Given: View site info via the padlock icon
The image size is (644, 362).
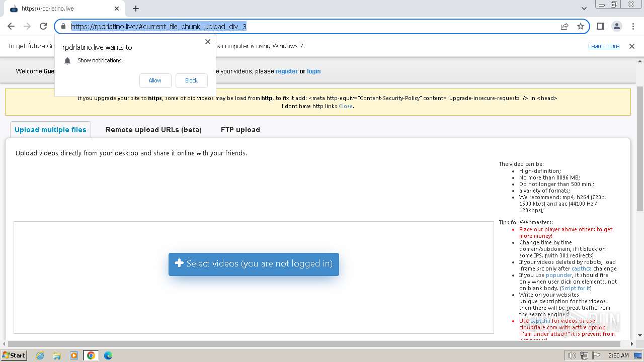Looking at the screenshot, I should (63, 26).
